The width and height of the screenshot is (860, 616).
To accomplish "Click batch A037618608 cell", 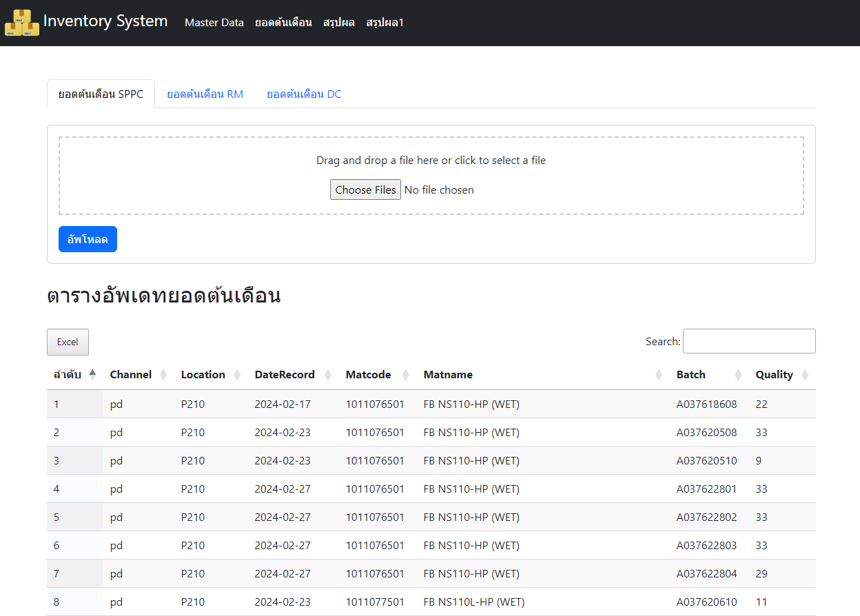I will [706, 404].
